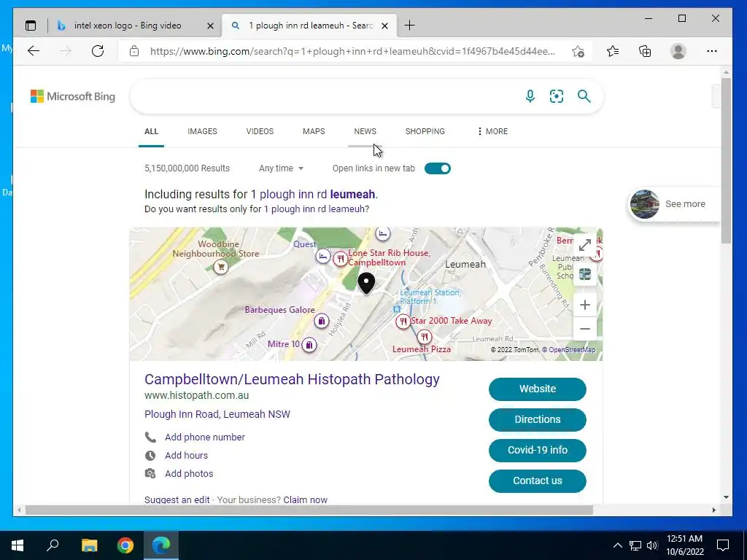Open Plough Inn Road, Leumeah NSW address link
The width and height of the screenshot is (747, 560).
[x=217, y=414]
